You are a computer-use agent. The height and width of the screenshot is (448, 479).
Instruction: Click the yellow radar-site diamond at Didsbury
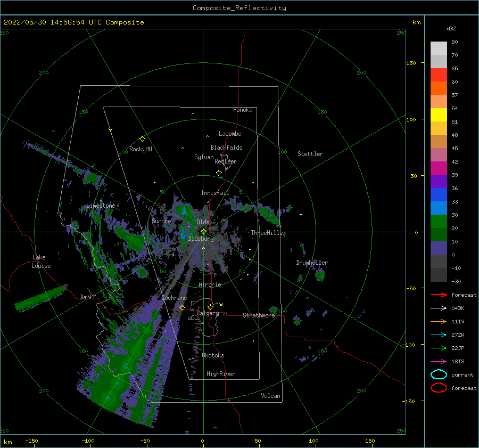(x=203, y=232)
